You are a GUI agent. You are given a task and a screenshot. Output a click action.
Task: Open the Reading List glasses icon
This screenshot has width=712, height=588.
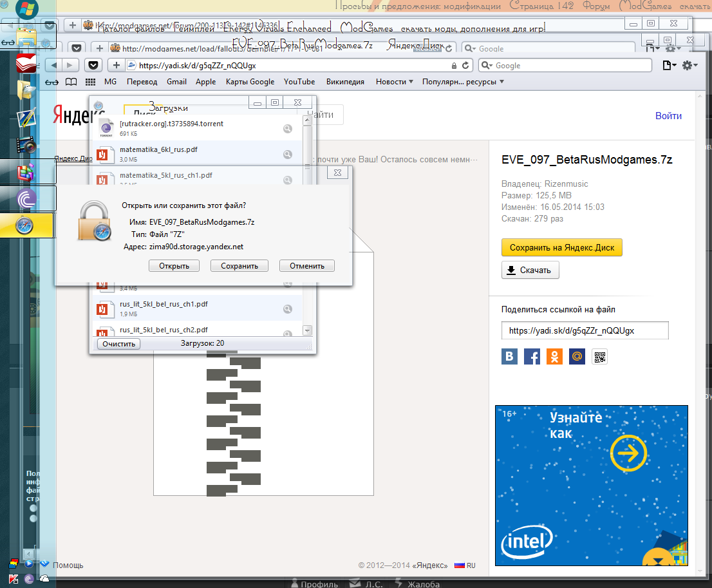[x=52, y=82]
